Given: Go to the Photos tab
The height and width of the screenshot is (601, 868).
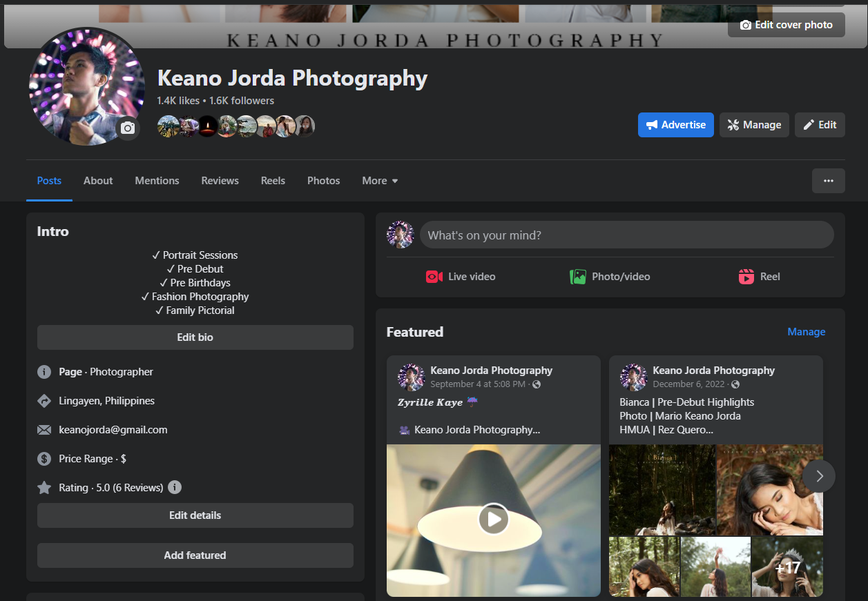Looking at the screenshot, I should (x=324, y=181).
